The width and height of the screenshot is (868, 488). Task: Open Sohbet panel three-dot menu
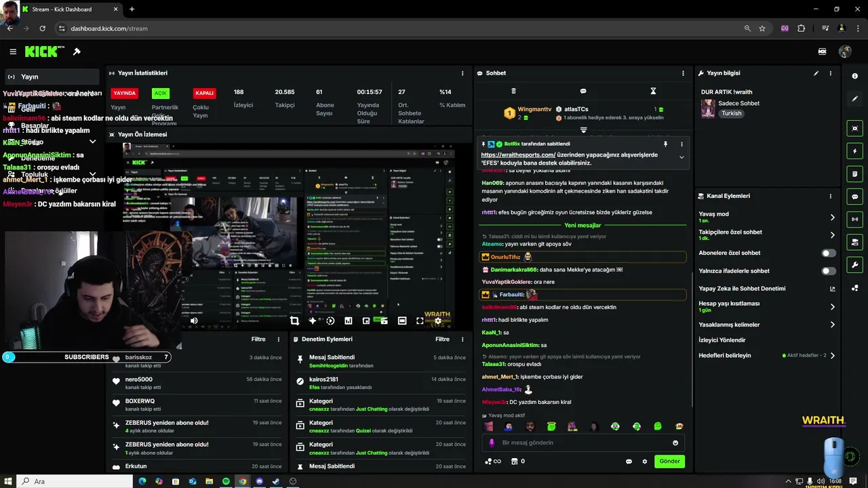pyautogui.click(x=683, y=73)
